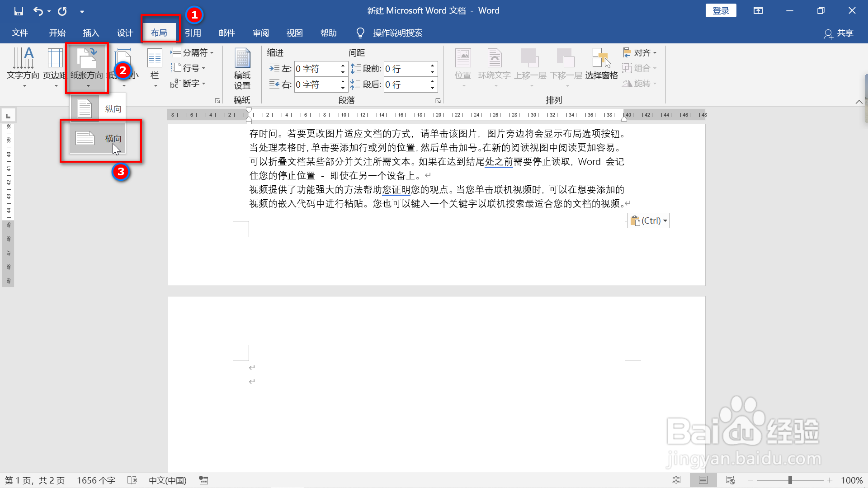Increase left indent with up spinner
This screenshot has height=488, width=868.
coord(343,66)
